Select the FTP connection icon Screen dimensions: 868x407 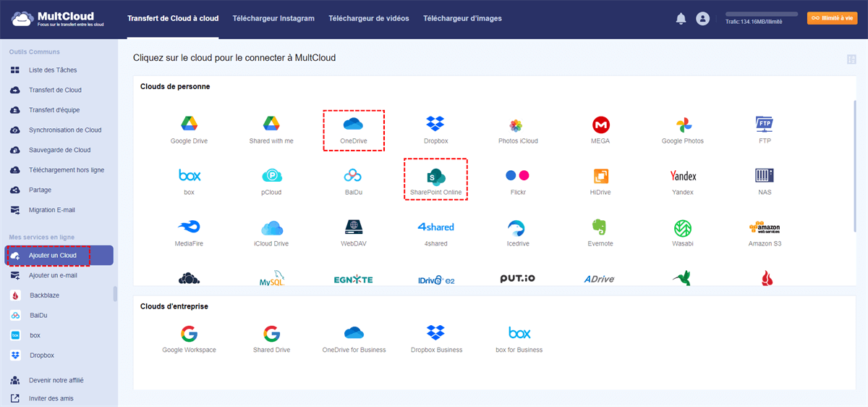pyautogui.click(x=765, y=124)
